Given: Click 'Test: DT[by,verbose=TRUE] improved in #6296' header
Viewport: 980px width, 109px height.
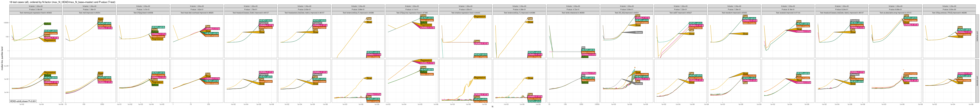Looking at the screenshot, I should (949, 13).
